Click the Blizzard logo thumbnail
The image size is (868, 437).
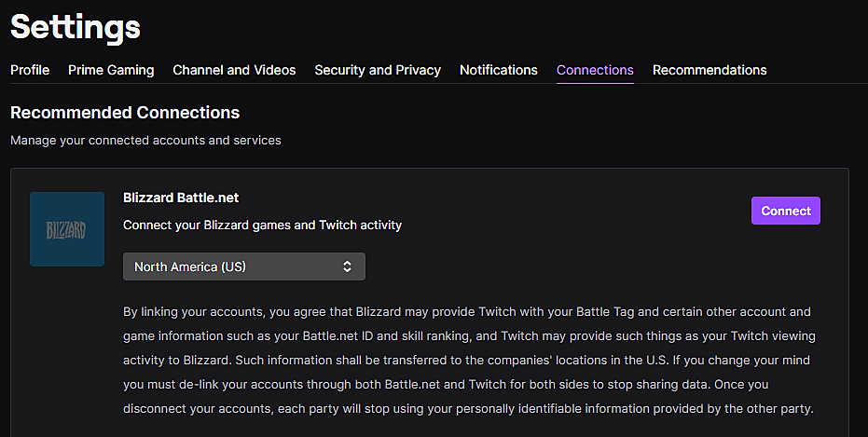[67, 229]
